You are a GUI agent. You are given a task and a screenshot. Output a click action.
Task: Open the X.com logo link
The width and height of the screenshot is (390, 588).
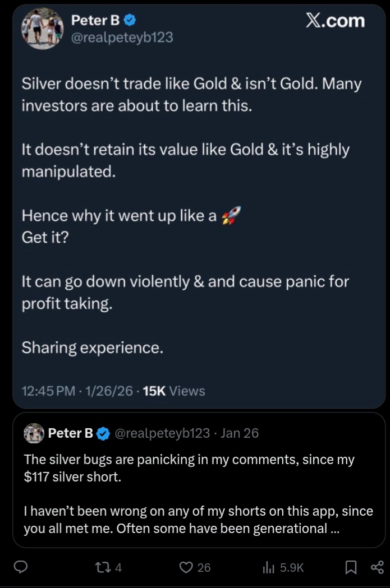335,21
